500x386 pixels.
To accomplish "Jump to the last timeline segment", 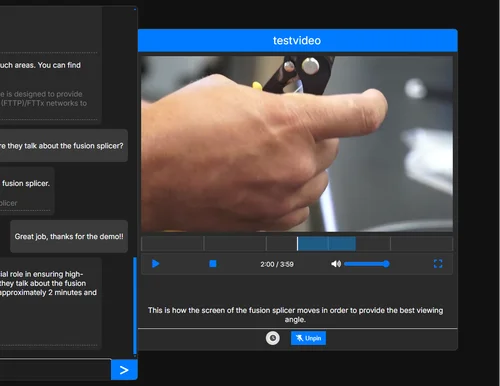I will click(x=421, y=244).
